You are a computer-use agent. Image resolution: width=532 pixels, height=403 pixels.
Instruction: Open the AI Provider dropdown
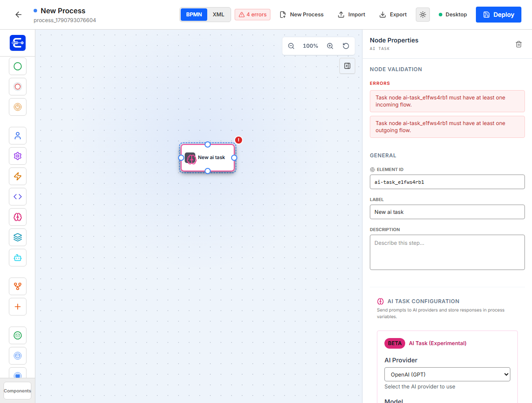447,374
